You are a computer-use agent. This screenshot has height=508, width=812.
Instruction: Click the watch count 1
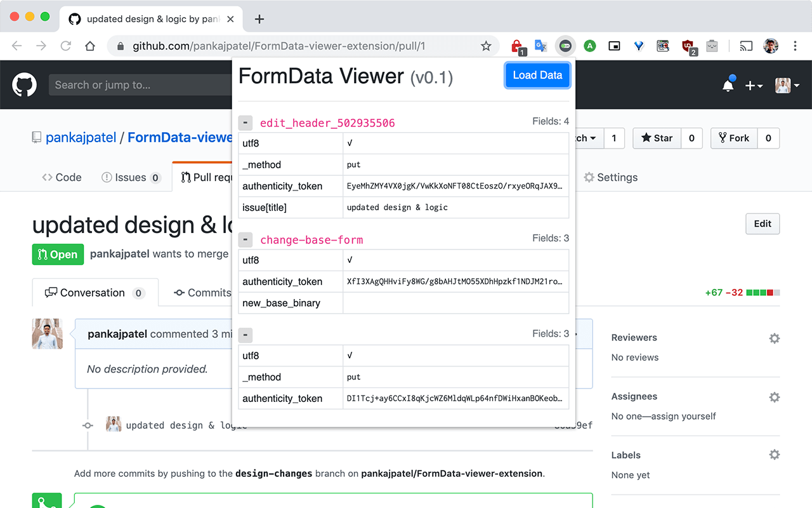pos(613,138)
